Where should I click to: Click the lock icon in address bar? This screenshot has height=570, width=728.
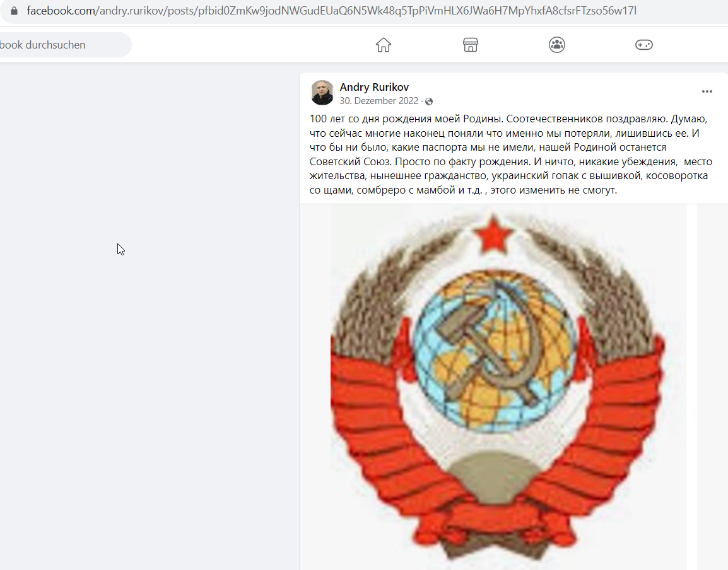[x=15, y=11]
